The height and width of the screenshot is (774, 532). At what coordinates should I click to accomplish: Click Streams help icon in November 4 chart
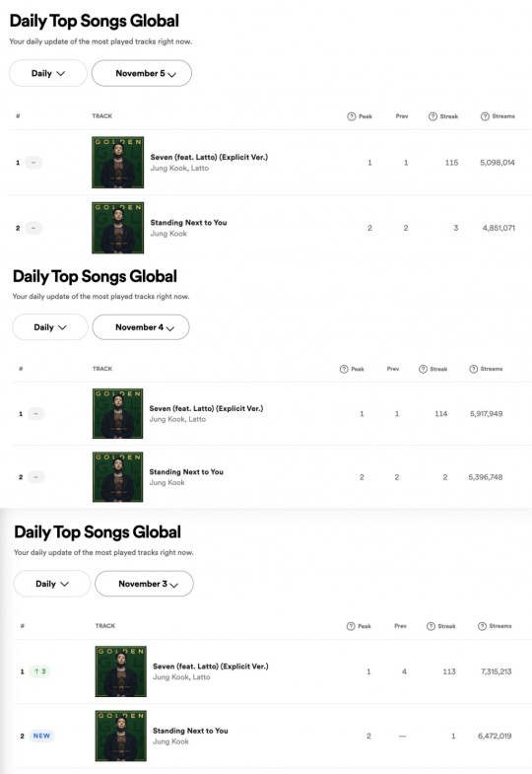pos(473,369)
